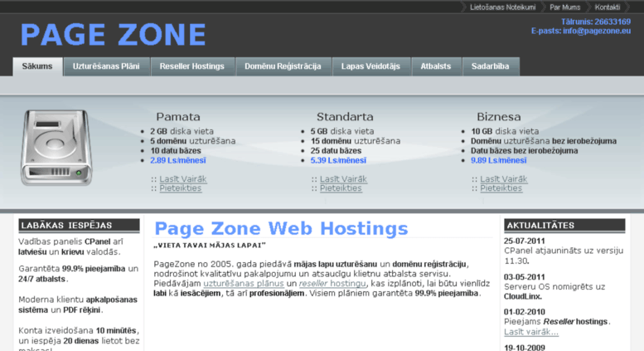
Task: Open the Domēnu Reģistrācija tab
Action: click(x=283, y=66)
